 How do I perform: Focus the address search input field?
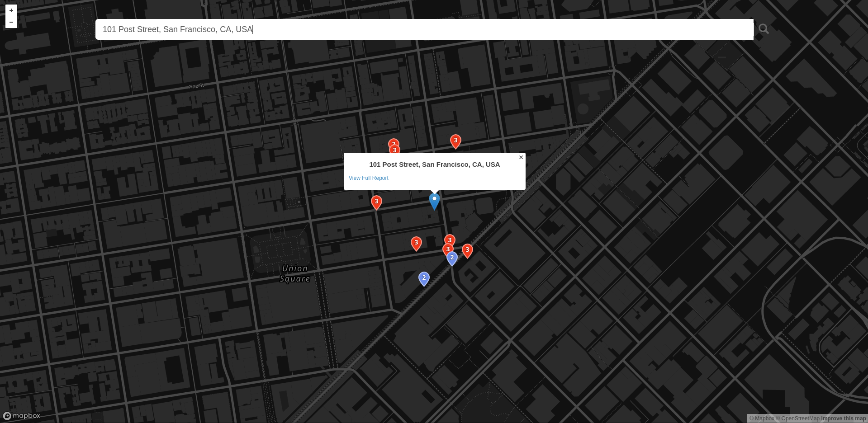(x=424, y=29)
